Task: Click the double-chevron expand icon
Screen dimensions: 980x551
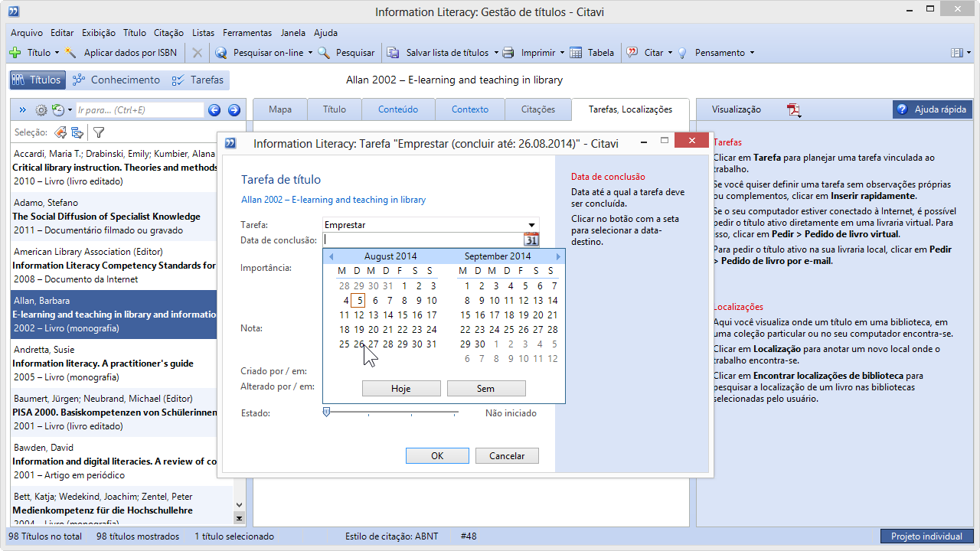Action: pos(22,110)
